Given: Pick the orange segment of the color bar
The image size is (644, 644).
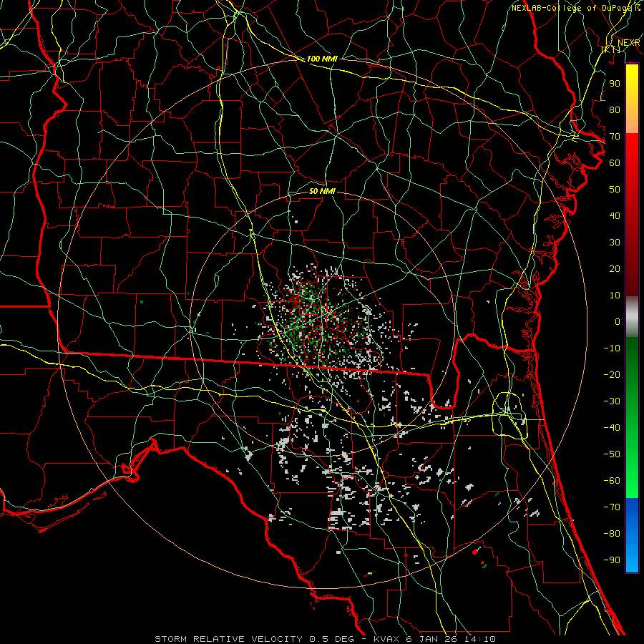Looking at the screenshot, I should tap(632, 122).
